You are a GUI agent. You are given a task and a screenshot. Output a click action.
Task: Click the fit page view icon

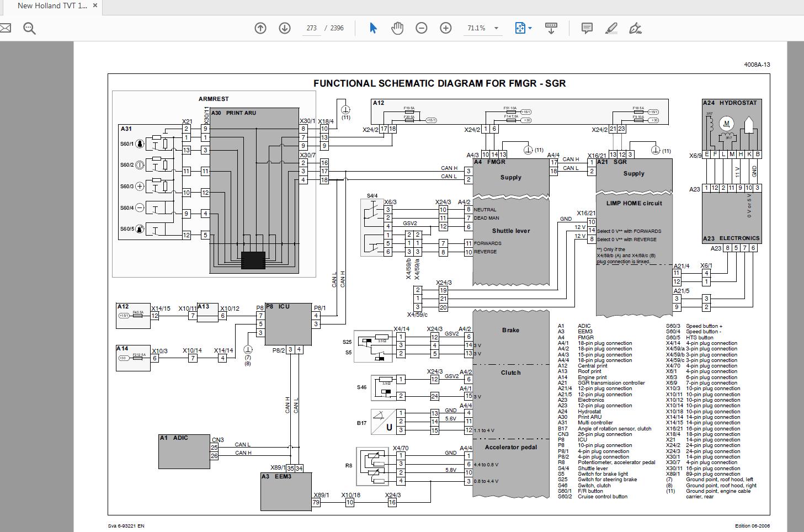pyautogui.click(x=520, y=28)
